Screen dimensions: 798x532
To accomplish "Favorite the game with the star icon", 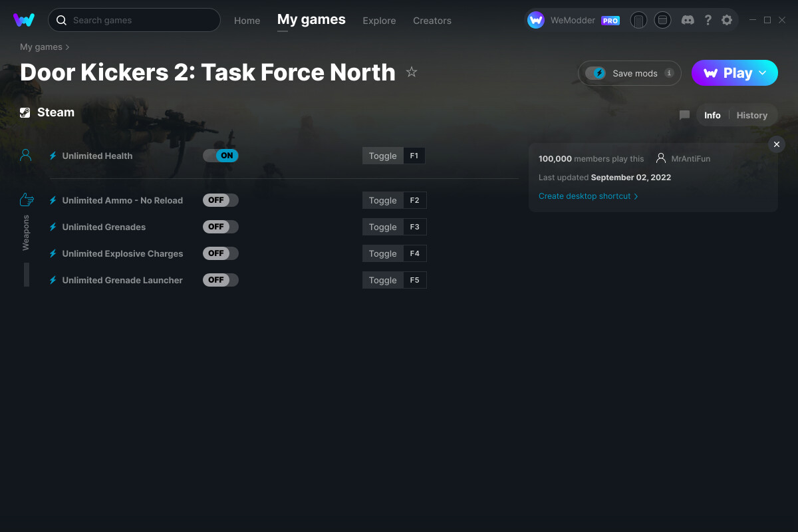I will point(412,72).
